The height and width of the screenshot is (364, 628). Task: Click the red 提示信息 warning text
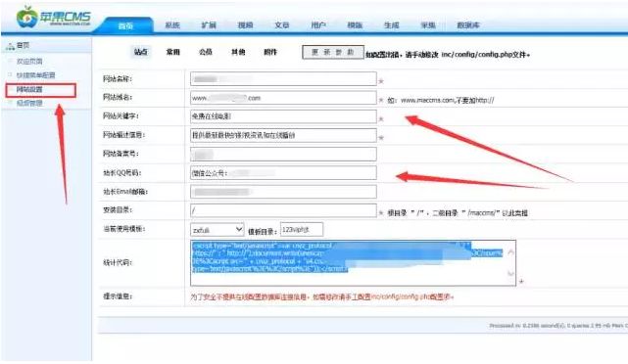[322, 296]
